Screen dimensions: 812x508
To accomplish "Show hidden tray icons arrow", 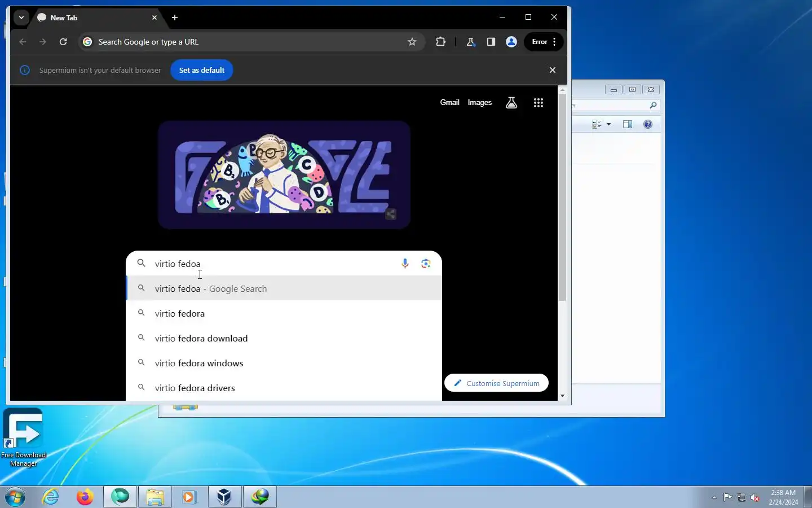I will tap(714, 498).
